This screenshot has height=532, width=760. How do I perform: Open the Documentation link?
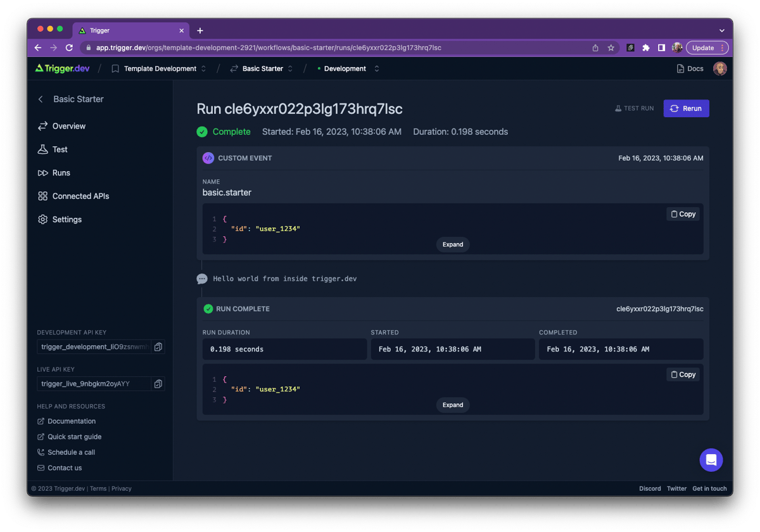pyautogui.click(x=66, y=421)
